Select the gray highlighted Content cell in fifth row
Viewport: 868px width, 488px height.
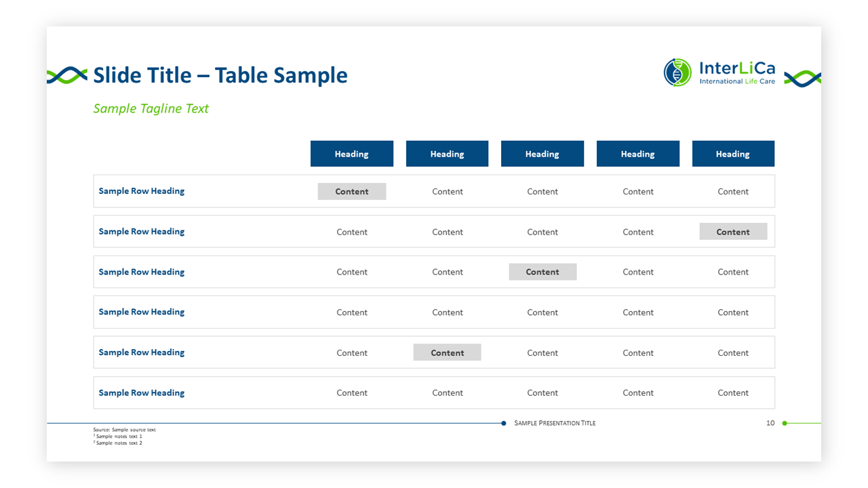447,352
